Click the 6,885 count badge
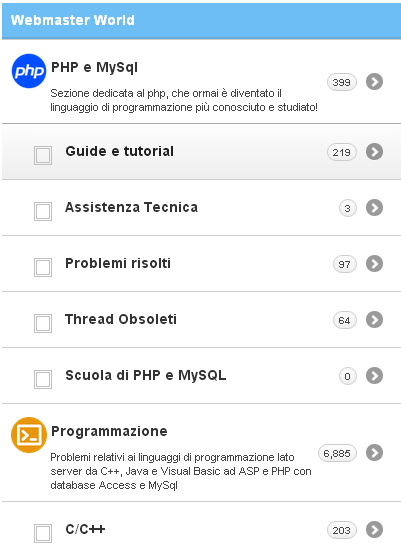 (337, 453)
